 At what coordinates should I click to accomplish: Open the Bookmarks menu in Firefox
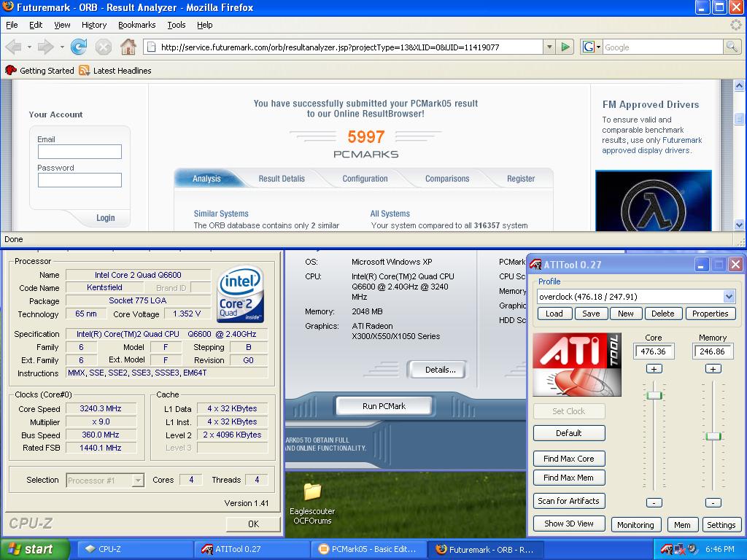pos(136,25)
